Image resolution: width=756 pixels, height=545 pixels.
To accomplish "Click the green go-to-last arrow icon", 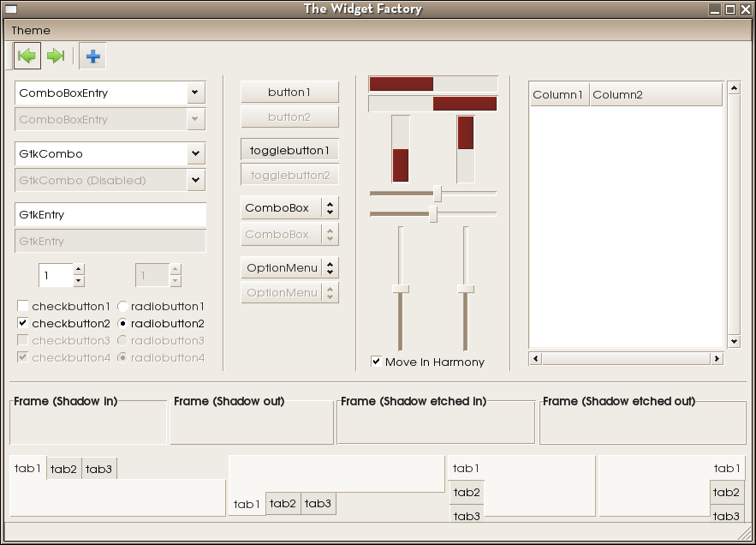I will [x=56, y=56].
